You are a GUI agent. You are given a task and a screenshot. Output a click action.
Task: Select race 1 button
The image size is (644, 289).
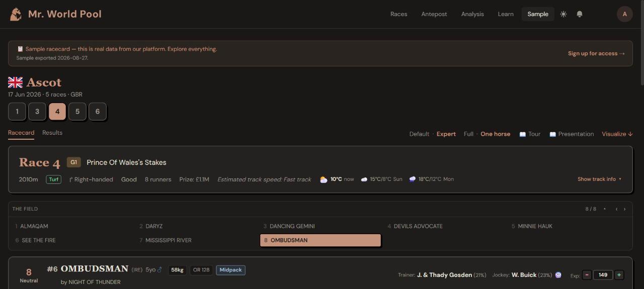17,112
